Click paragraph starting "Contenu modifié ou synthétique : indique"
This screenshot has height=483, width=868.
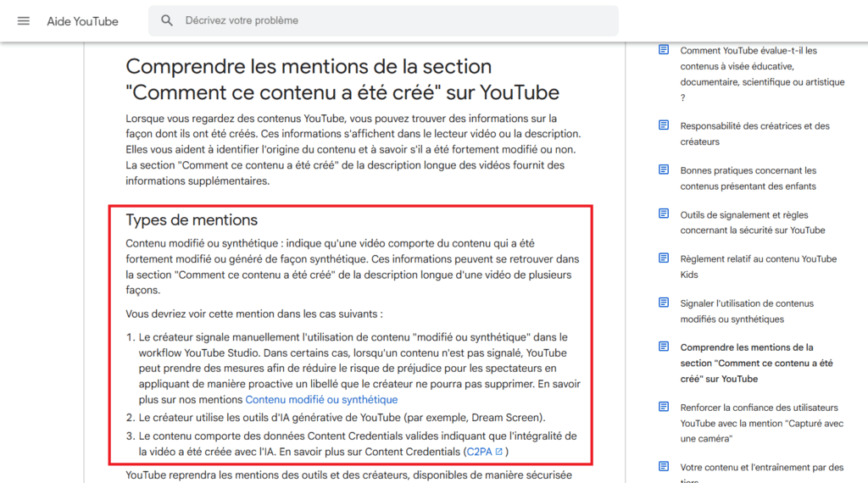tap(353, 267)
